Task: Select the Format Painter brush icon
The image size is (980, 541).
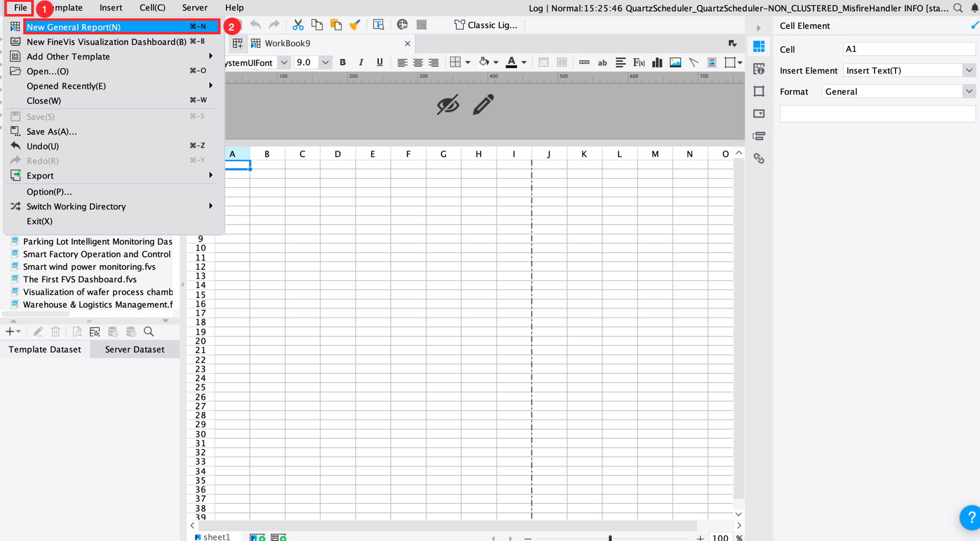Action: [x=355, y=25]
